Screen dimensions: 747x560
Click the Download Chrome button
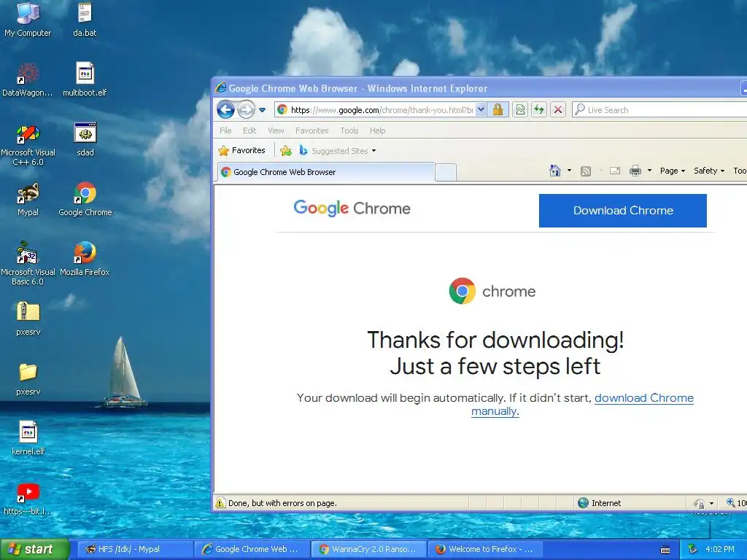click(623, 211)
